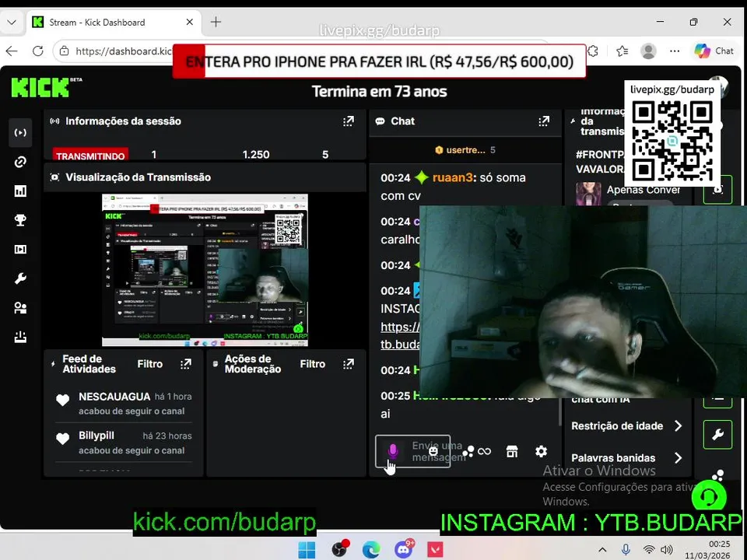This screenshot has height=560, width=747.
Task: Open the browser profile avatar
Action: (648, 51)
